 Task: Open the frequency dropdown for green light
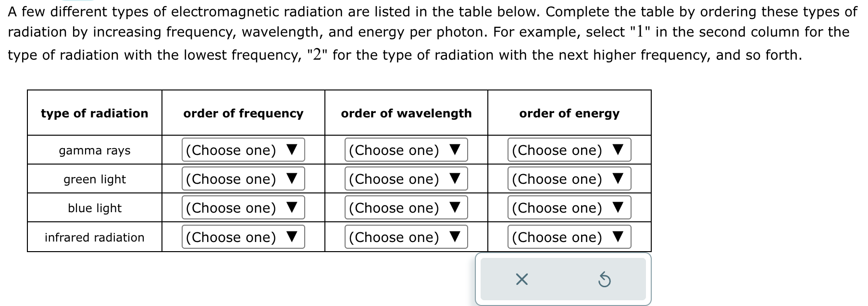243,178
